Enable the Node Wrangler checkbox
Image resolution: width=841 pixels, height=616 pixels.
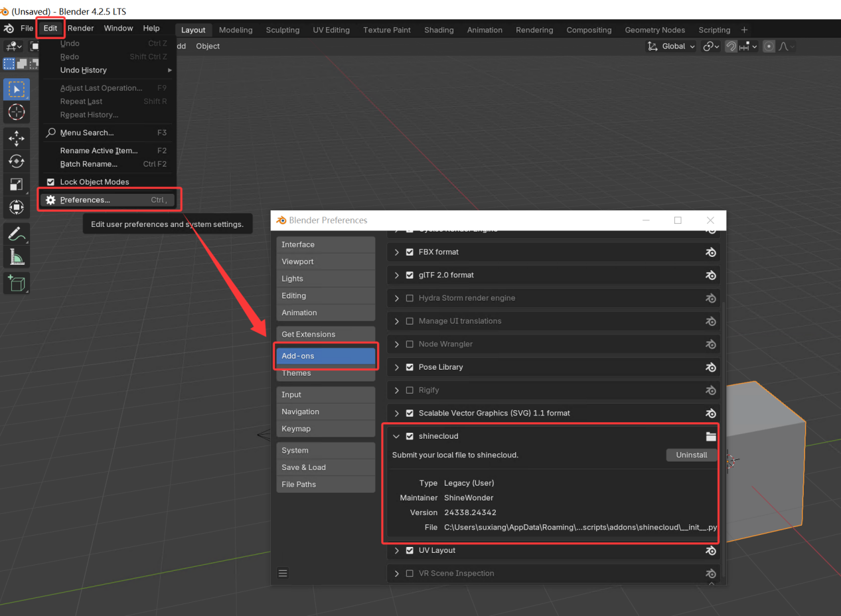pos(410,344)
